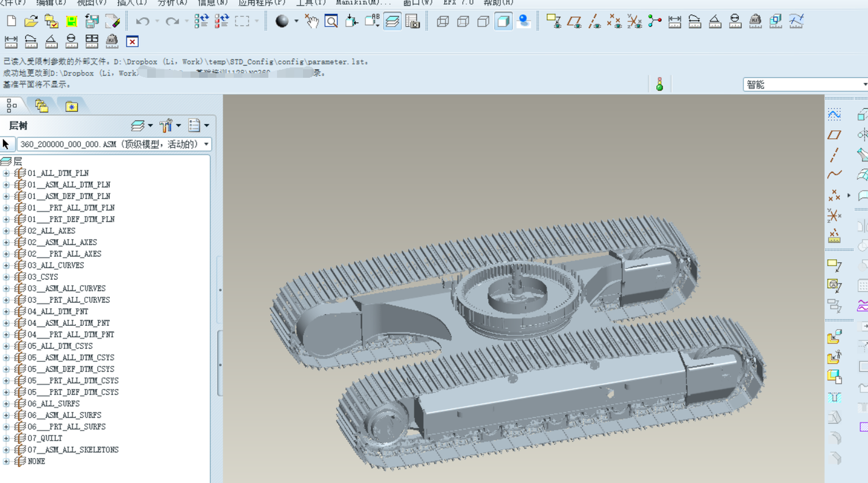Expand the 07_QUILT layer
The image size is (868, 483).
6,438
